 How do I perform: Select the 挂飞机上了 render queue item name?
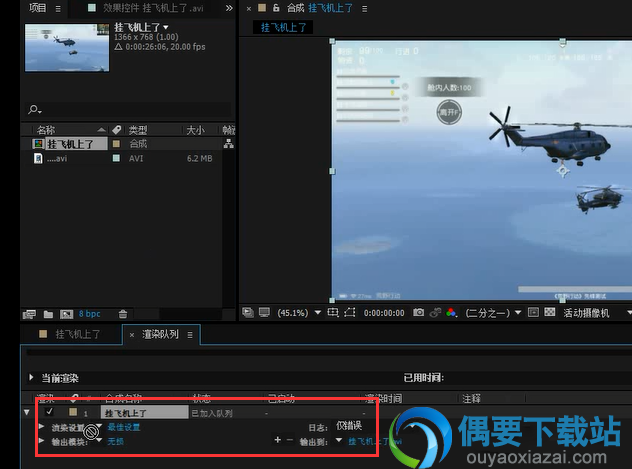144,413
